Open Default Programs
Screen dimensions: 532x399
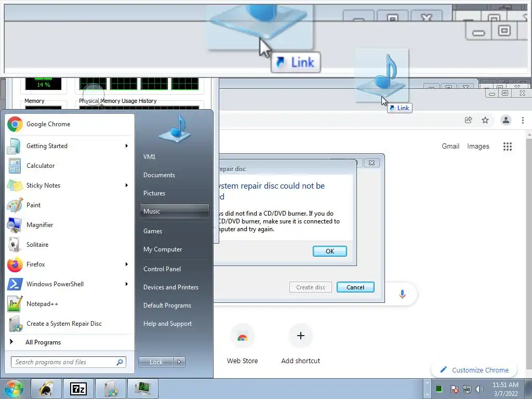tap(175, 305)
